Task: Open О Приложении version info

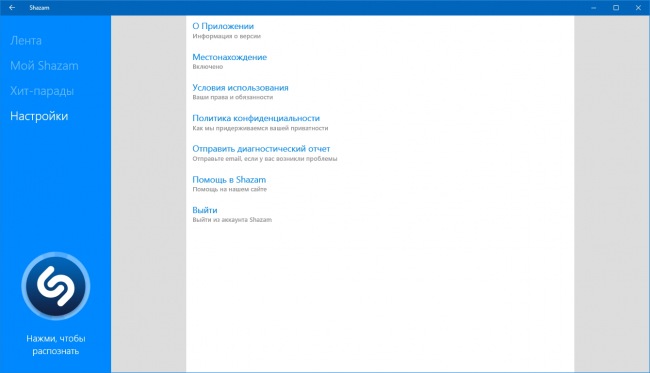Action: 223,26
